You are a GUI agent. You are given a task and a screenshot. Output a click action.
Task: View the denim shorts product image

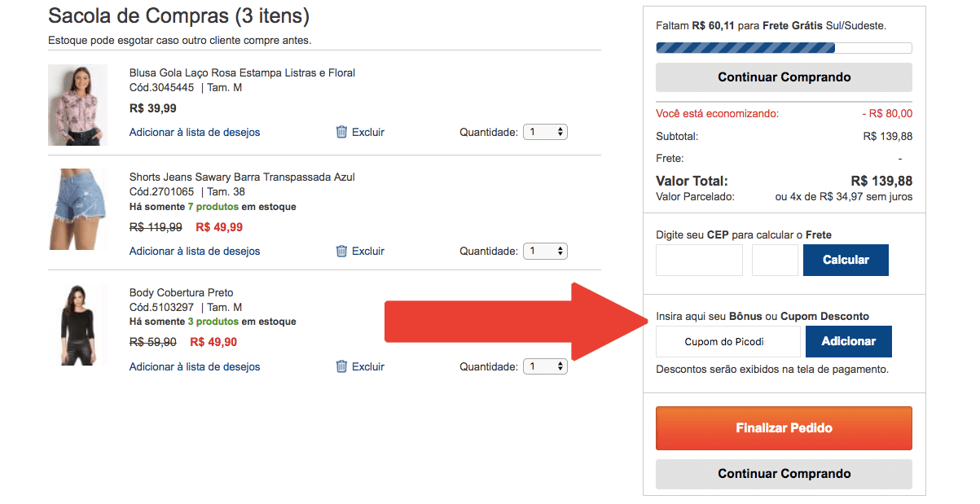(x=77, y=208)
